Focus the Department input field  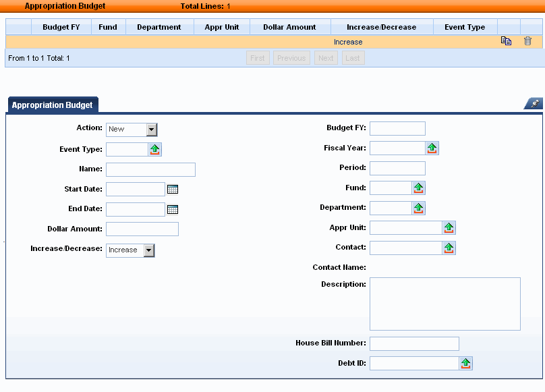[x=391, y=208]
